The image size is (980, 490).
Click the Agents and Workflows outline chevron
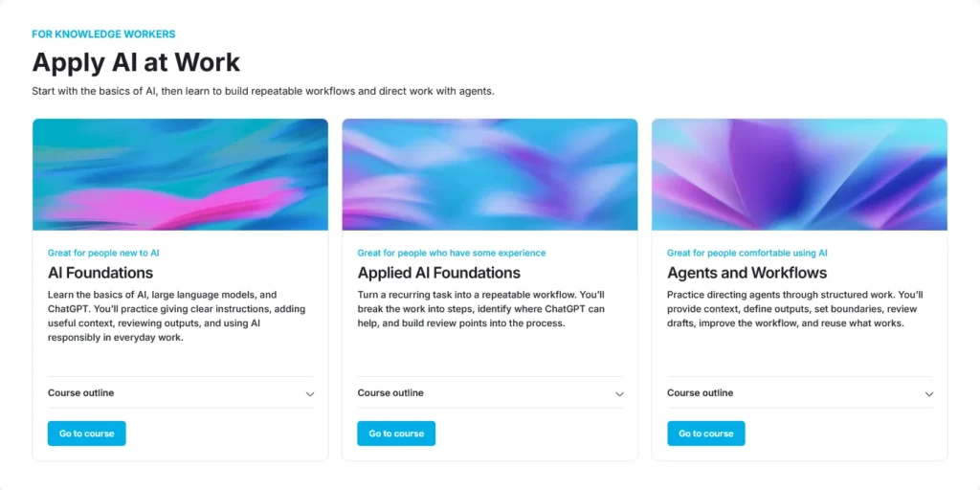point(929,393)
